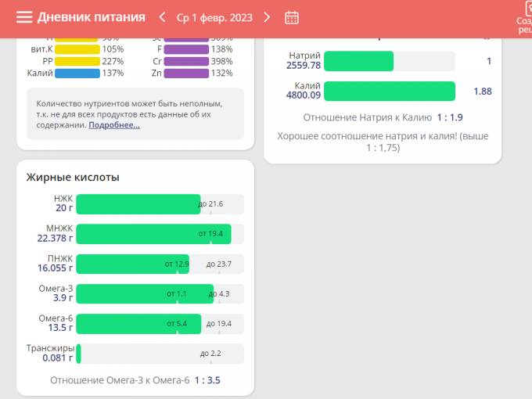Click the create recipe icon
Screen dimensions: 532x399
[524, 17]
